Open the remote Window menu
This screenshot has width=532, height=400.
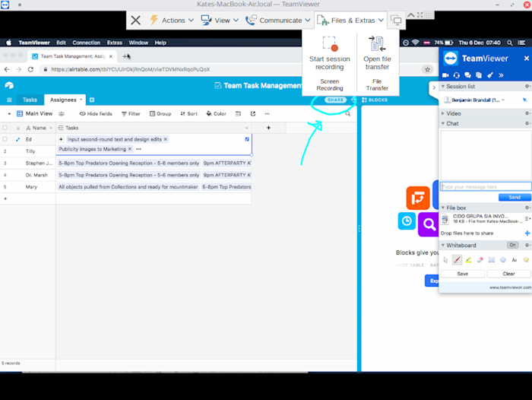(138, 43)
